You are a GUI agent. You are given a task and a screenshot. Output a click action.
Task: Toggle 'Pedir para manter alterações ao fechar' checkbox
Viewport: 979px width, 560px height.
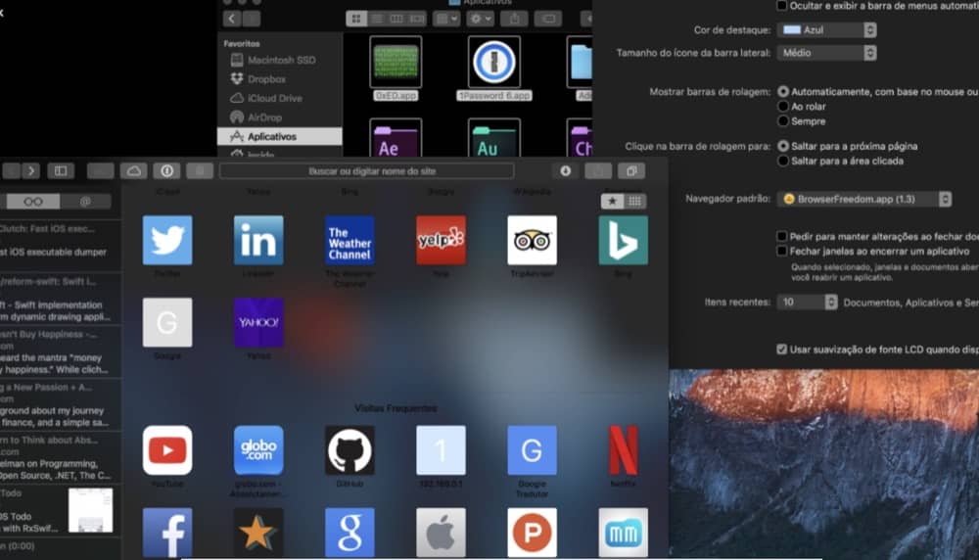(781, 236)
